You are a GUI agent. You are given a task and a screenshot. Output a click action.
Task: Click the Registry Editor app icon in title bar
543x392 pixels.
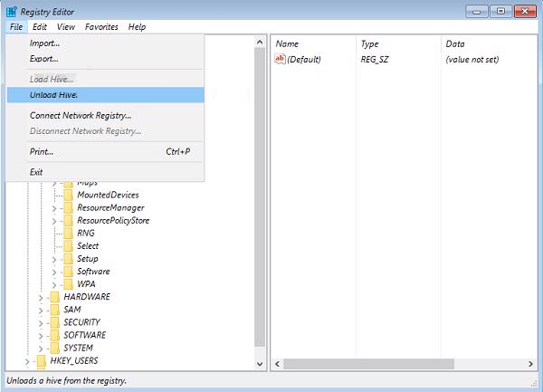coord(11,11)
